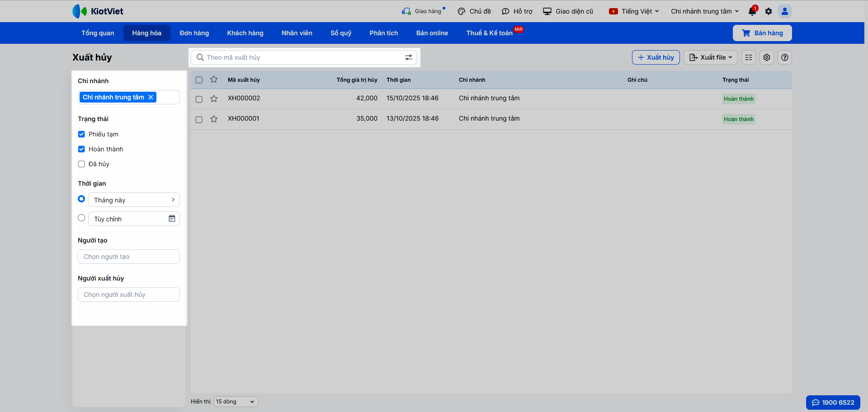Star the XH000002 row
Image resolution: width=868 pixels, height=412 pixels.
click(x=214, y=98)
